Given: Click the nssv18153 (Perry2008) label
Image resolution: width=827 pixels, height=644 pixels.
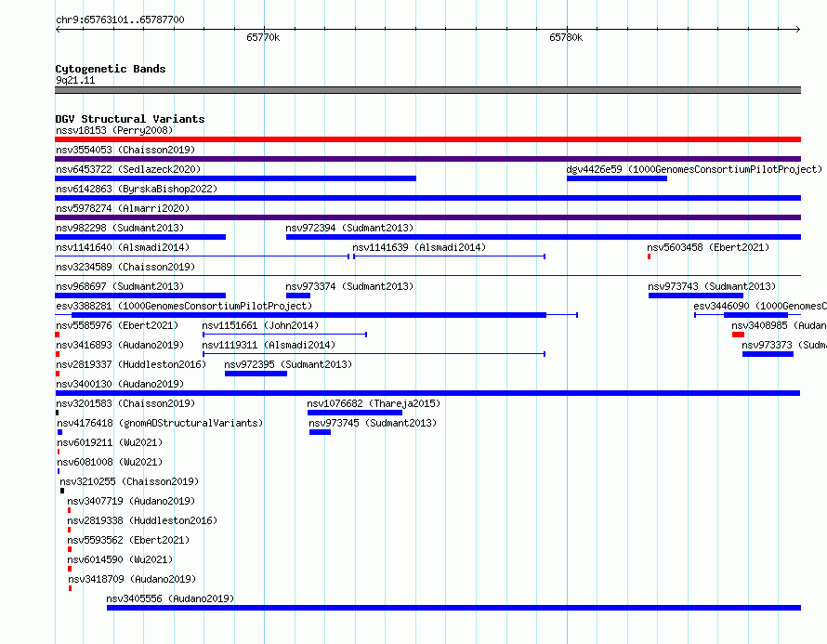Looking at the screenshot, I should 114,130.
